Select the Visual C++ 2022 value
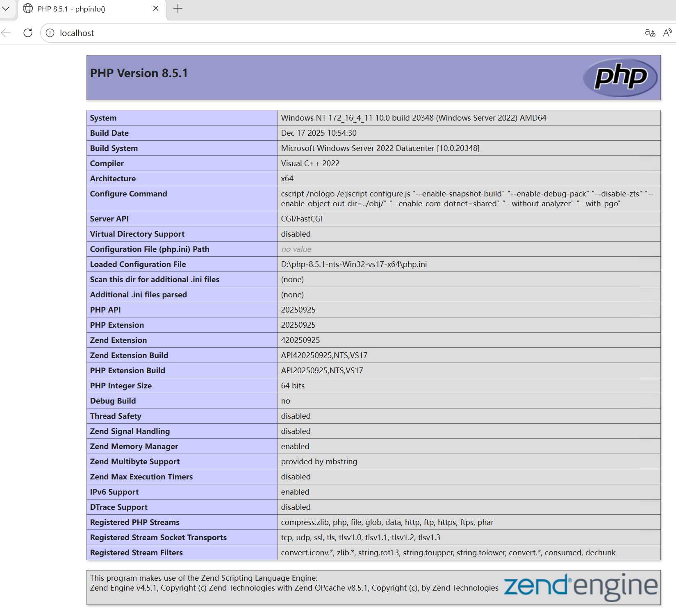The image size is (676, 616). (310, 164)
